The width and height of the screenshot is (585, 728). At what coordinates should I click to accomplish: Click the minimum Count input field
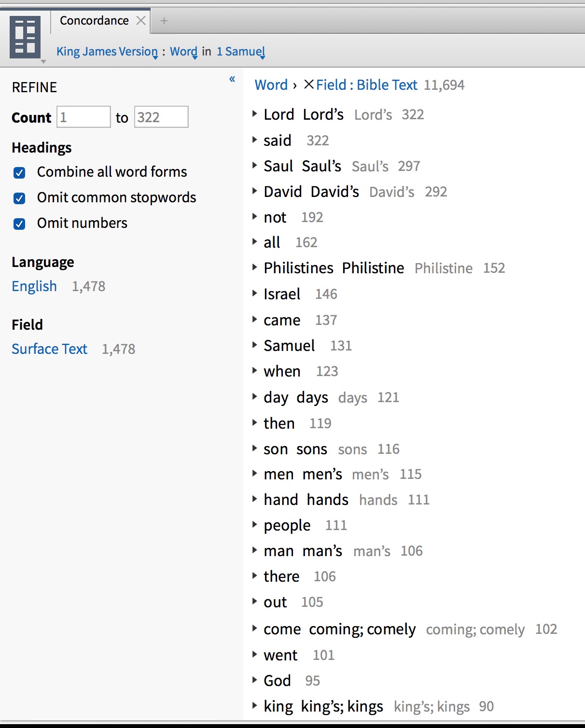coord(84,117)
